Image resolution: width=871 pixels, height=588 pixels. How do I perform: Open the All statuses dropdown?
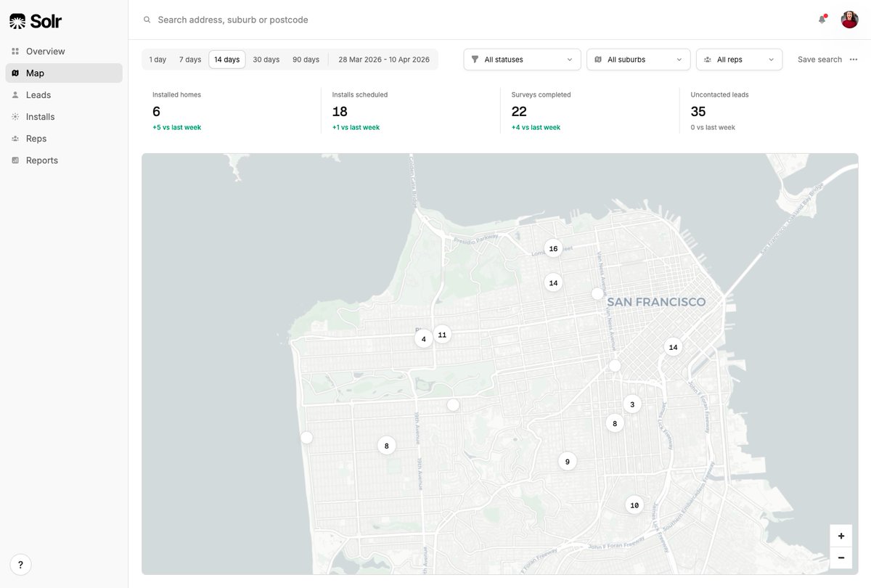click(x=523, y=60)
